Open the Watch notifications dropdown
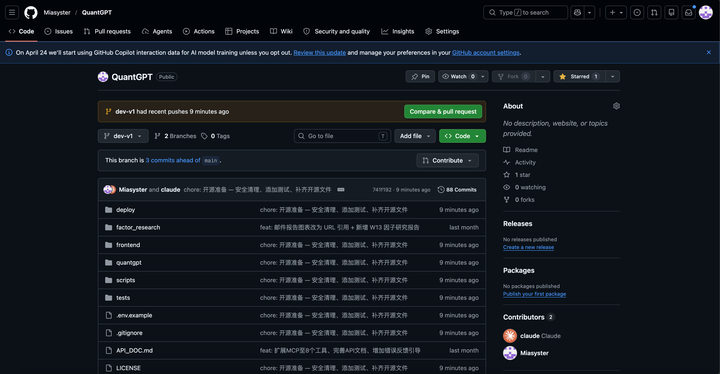The width and height of the screenshot is (720, 374). click(463, 76)
